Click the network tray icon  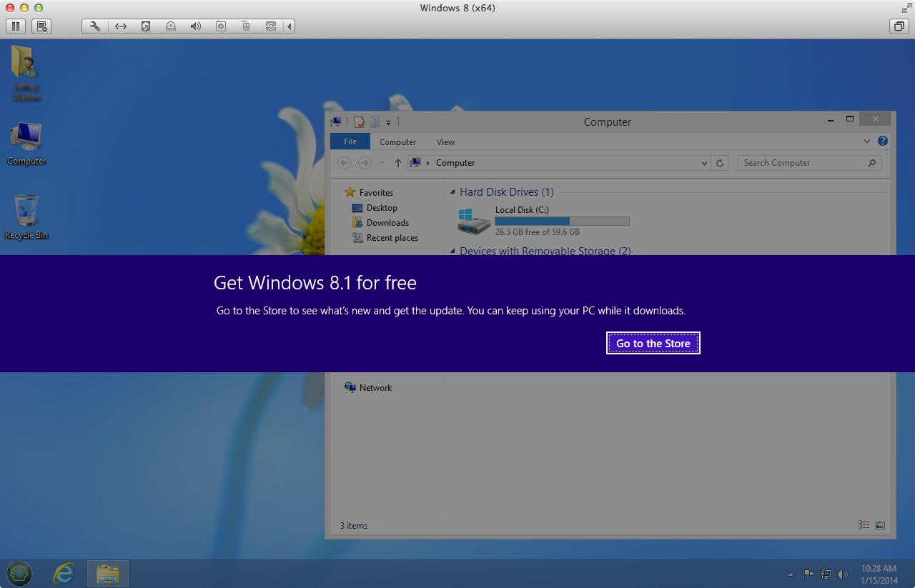[826, 574]
